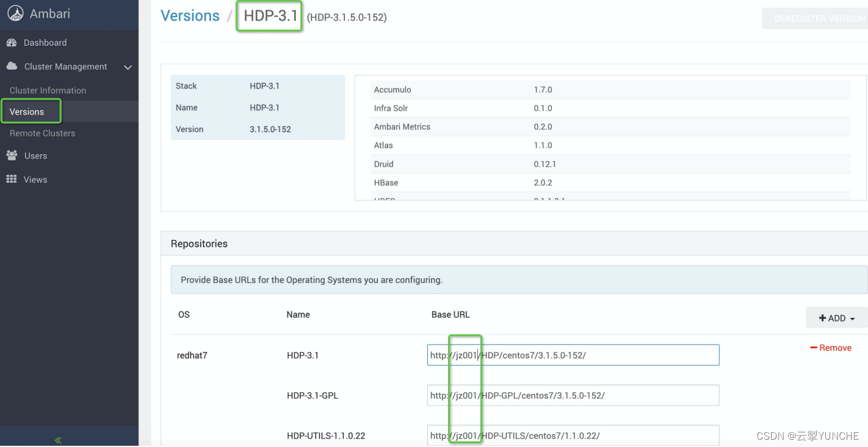
Task: Select the Infra Solr service row
Action: (x=611, y=108)
